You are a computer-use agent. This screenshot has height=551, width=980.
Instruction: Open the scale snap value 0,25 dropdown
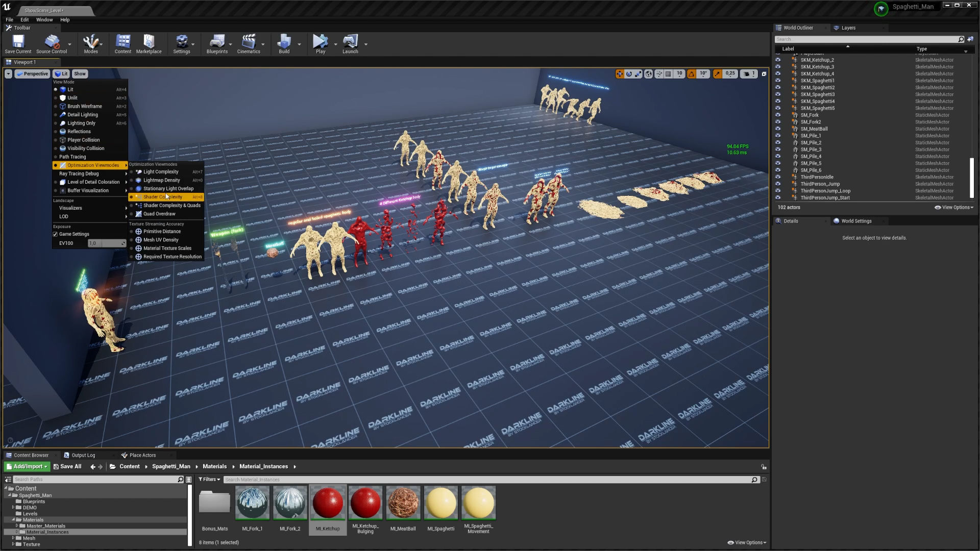[x=730, y=74]
